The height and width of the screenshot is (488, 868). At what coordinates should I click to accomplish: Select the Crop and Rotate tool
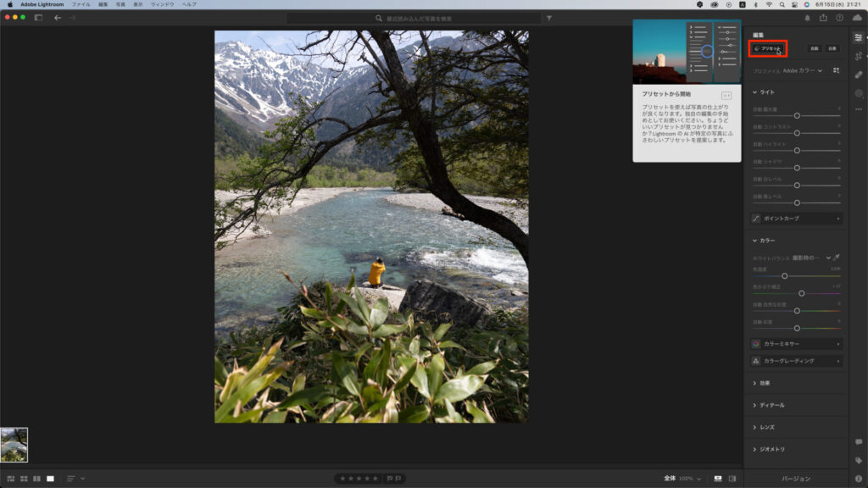coord(858,56)
